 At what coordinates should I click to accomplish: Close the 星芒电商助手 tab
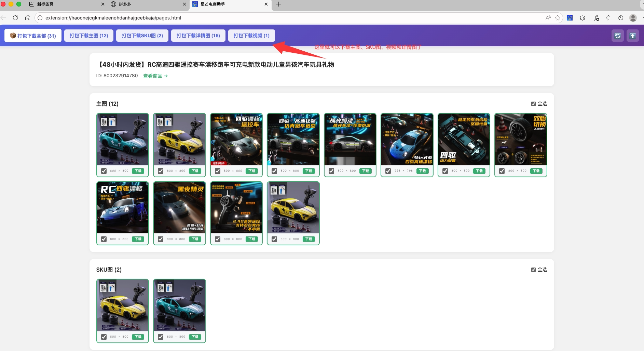[x=266, y=4]
